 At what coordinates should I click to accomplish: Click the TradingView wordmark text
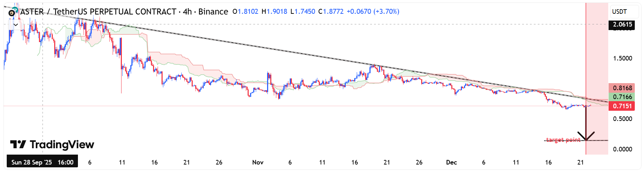[62, 144]
